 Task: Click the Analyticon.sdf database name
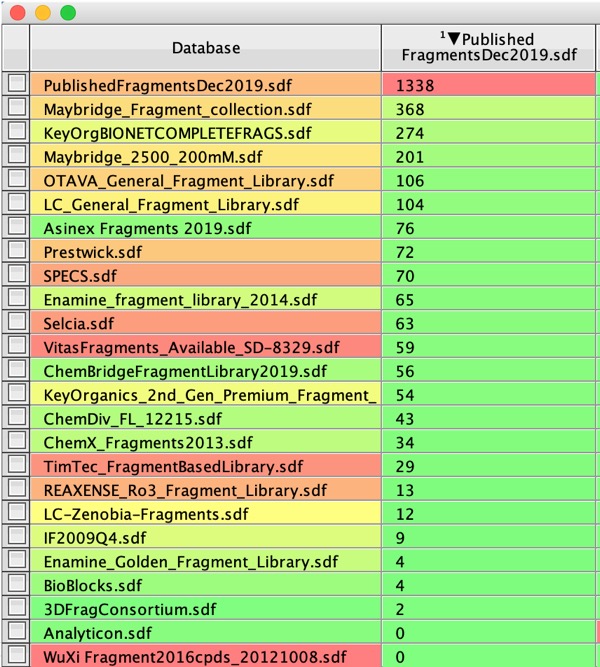point(97,633)
